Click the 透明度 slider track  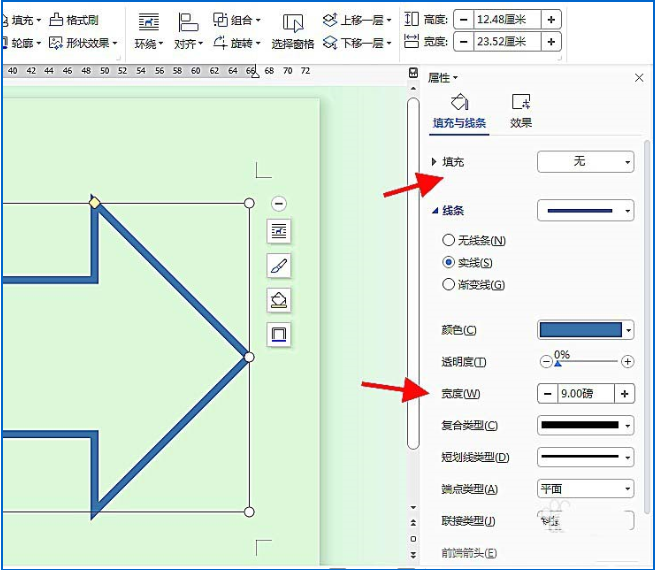587,361
